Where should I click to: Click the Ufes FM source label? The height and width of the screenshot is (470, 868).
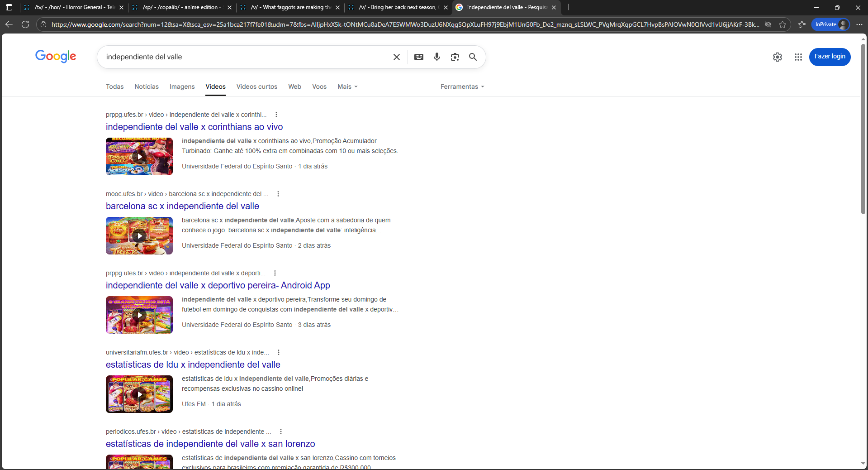point(194,404)
